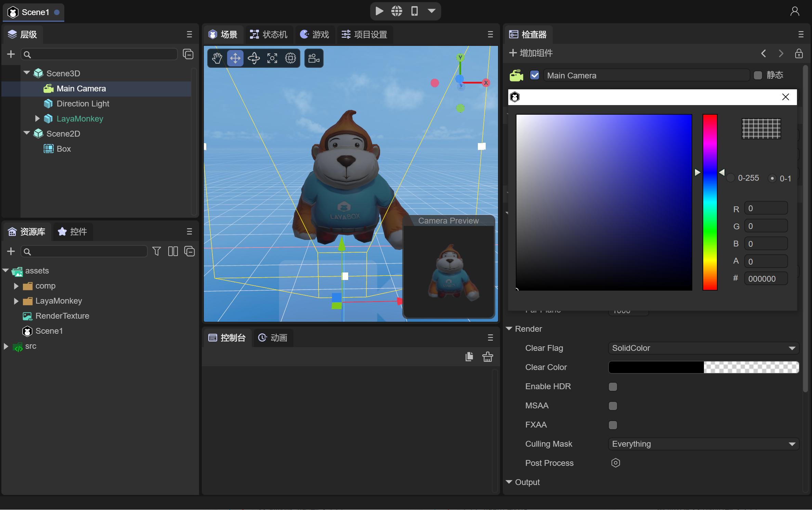Click the camera view settings icon

[314, 58]
